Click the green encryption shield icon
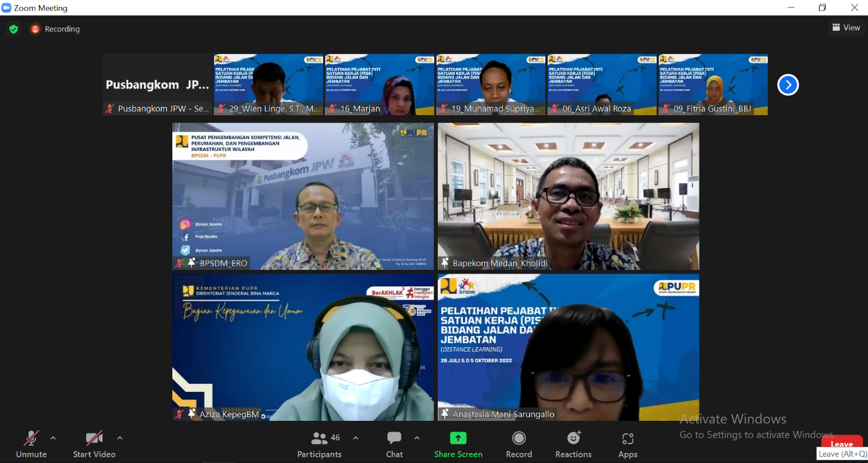This screenshot has height=463, width=868. (13, 29)
